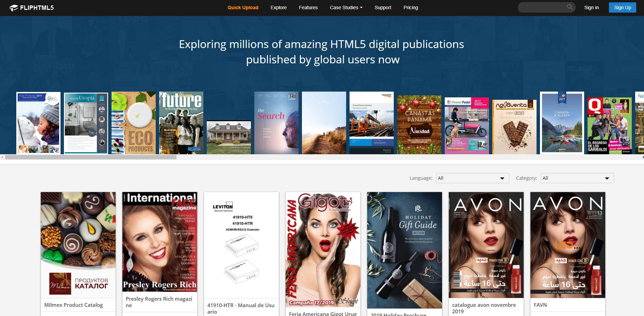Open the Q 'El Regreso de los Garibaldi' cover

click(610, 126)
